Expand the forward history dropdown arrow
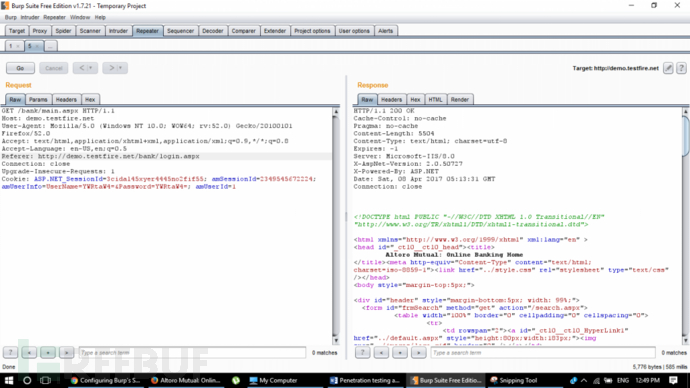The width and height of the screenshot is (690, 388). 121,68
